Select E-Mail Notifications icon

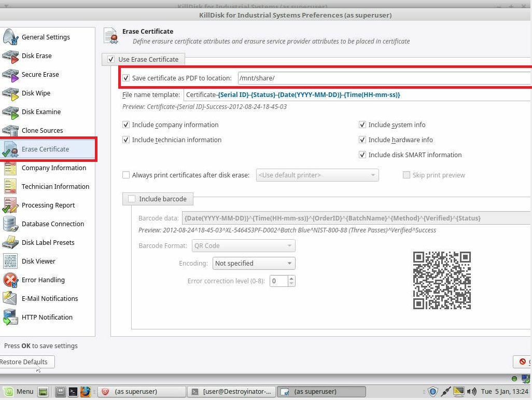tap(10, 299)
